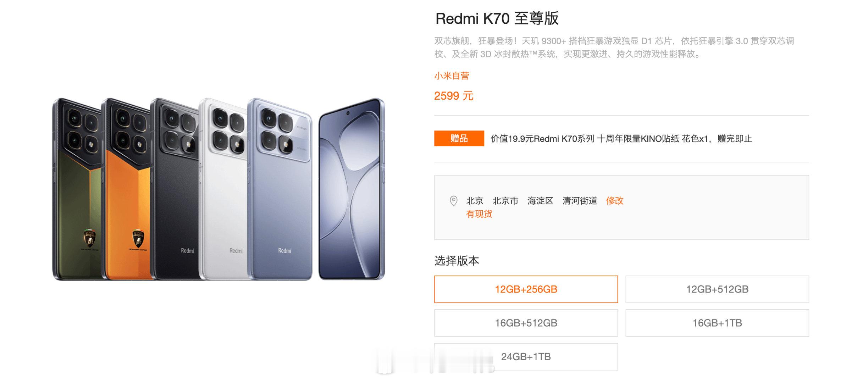Screen dimensions: 868x383
Task: Click the Lamborghini shield logo on orange phone
Action: (x=138, y=238)
